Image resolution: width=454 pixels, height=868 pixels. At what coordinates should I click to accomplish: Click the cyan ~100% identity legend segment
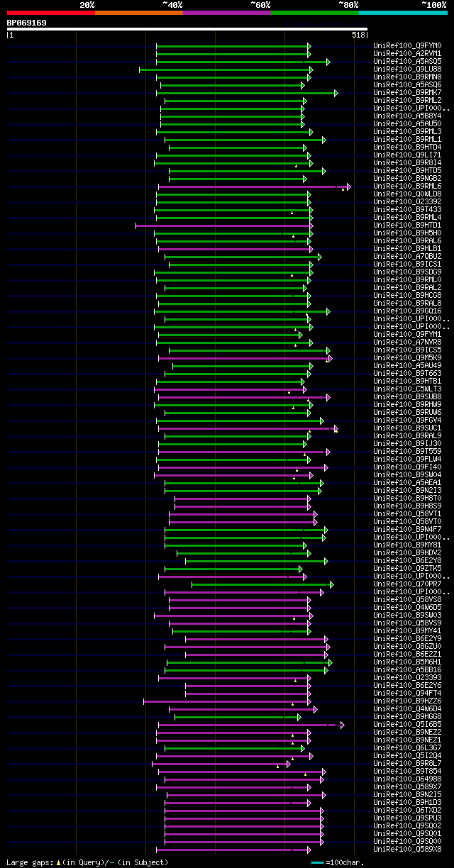pos(403,13)
